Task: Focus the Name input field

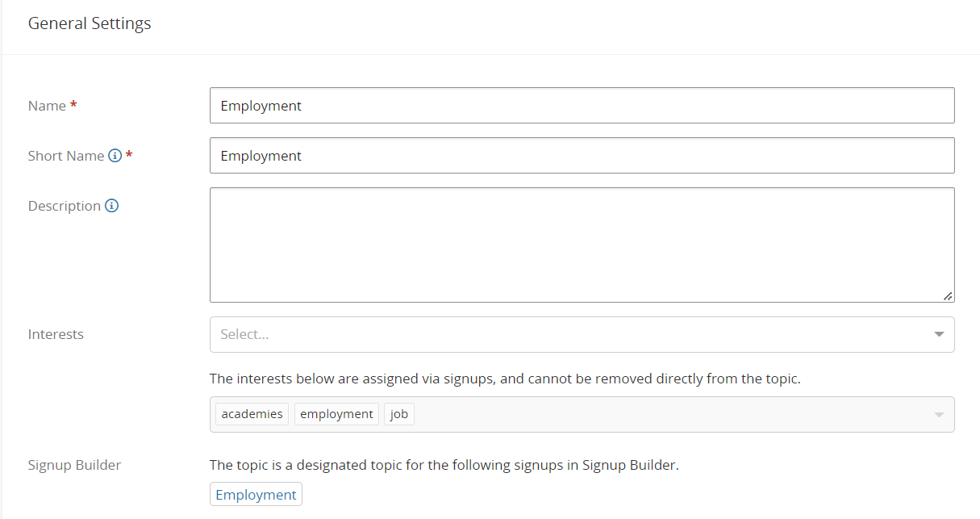Action: pos(582,106)
